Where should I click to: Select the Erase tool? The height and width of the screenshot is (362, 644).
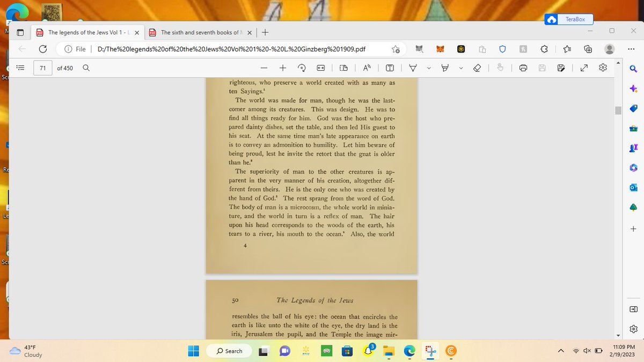click(x=478, y=68)
